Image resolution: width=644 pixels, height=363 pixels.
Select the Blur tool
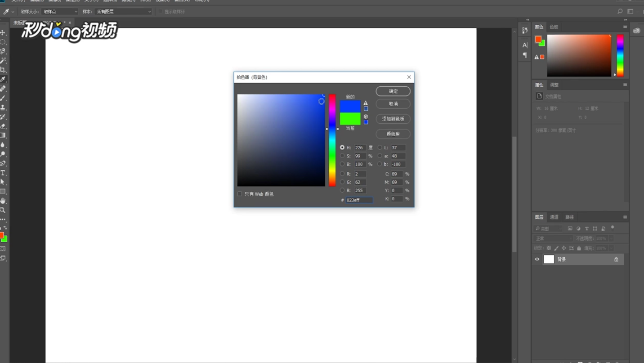pyautogui.click(x=3, y=145)
